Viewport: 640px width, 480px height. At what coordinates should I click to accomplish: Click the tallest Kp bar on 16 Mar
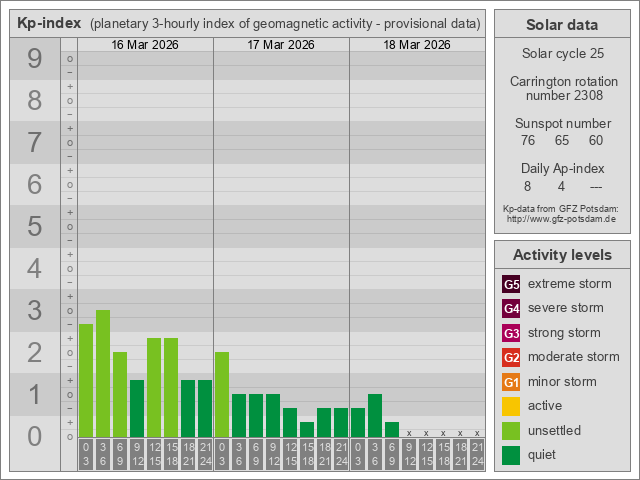tap(103, 374)
